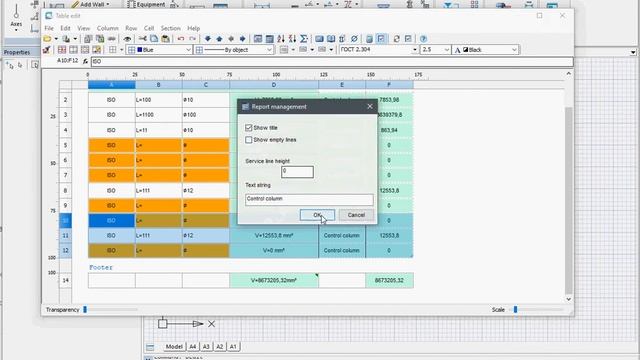Expand the borders grid dropdown arrow
This screenshot has width=640, height=360.
(x=121, y=50)
